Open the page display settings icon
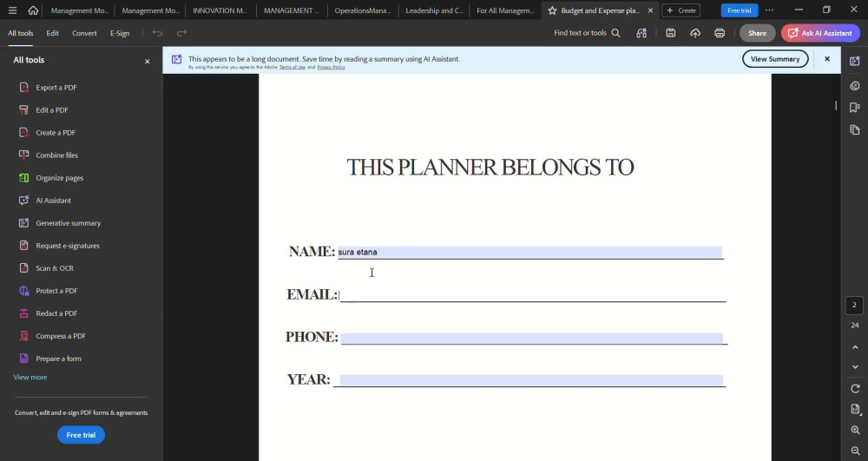Image resolution: width=868 pixels, height=461 pixels. [855, 409]
